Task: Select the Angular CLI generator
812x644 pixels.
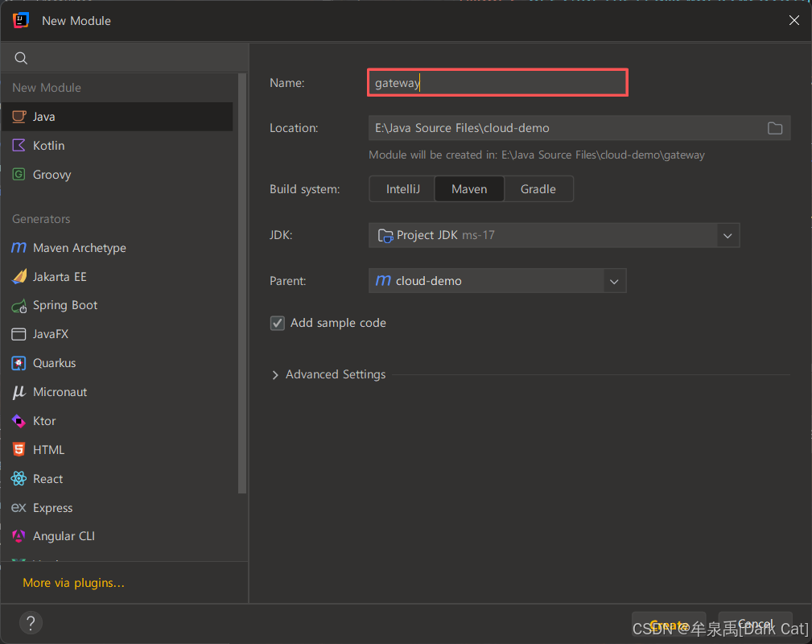Action: click(x=117, y=536)
